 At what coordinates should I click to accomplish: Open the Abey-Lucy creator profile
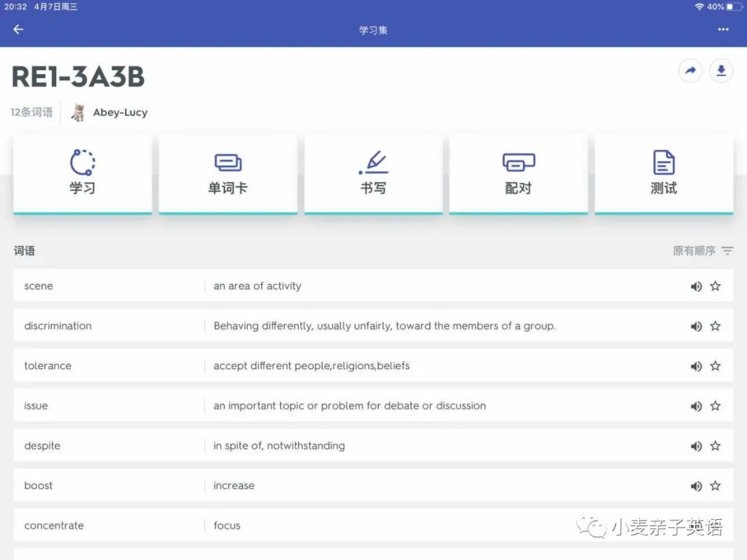coord(120,113)
